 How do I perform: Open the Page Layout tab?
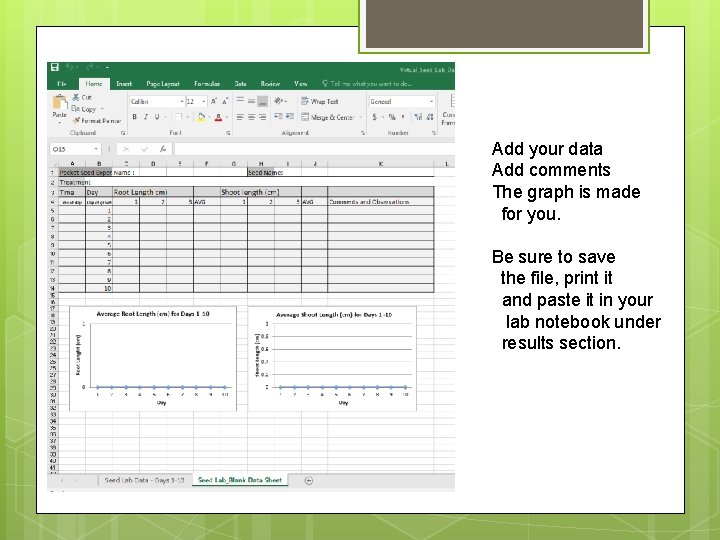(163, 84)
